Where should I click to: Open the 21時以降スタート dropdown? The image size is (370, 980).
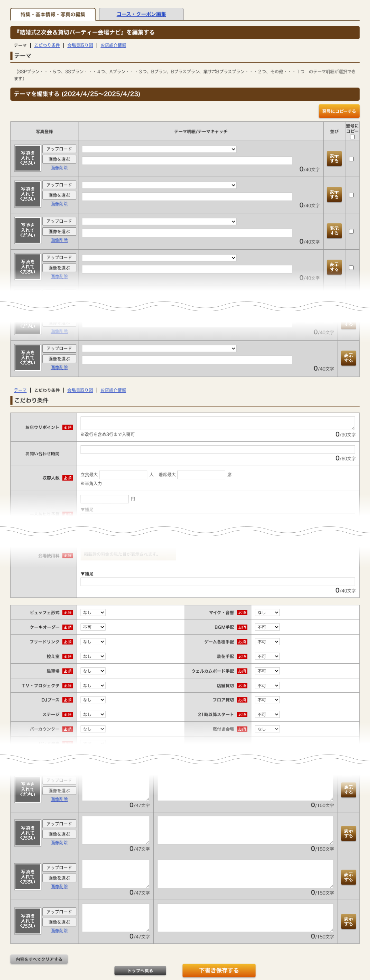point(267,714)
